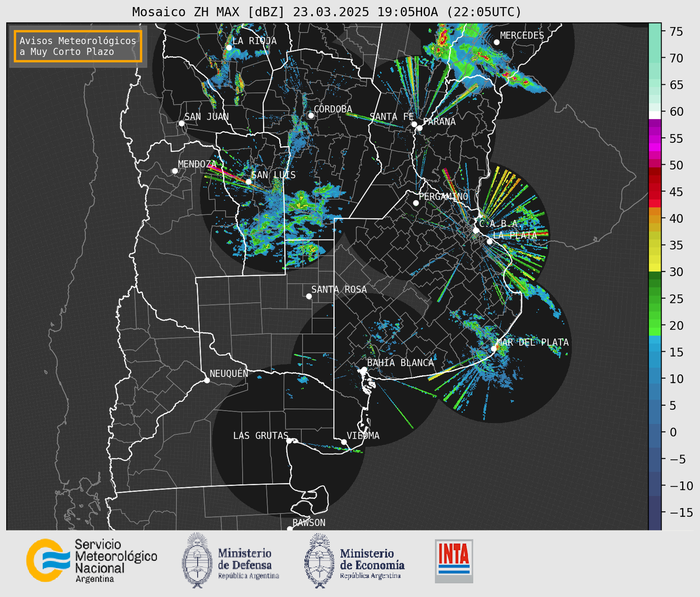Click the LA RIOJA label

pyautogui.click(x=254, y=41)
